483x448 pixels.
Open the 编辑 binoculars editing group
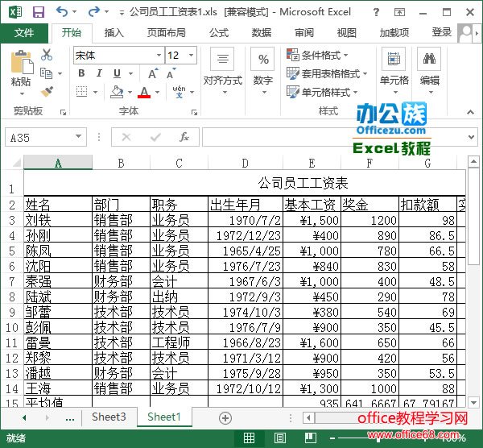(429, 71)
